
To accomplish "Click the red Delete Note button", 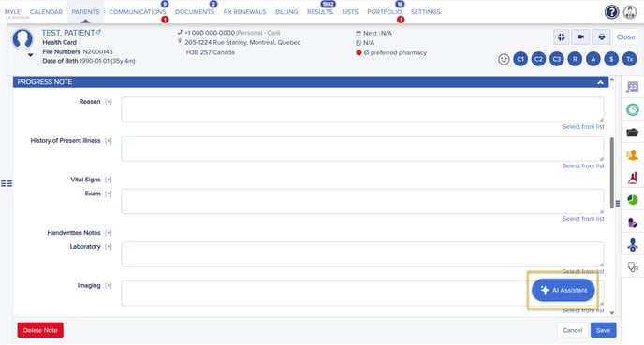I will [40, 330].
